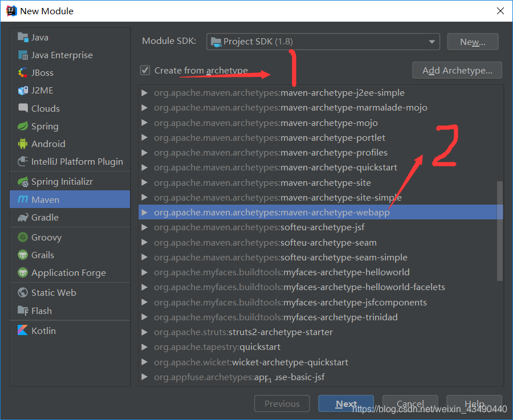
Task: Select Clouds module type
Action: (70, 108)
